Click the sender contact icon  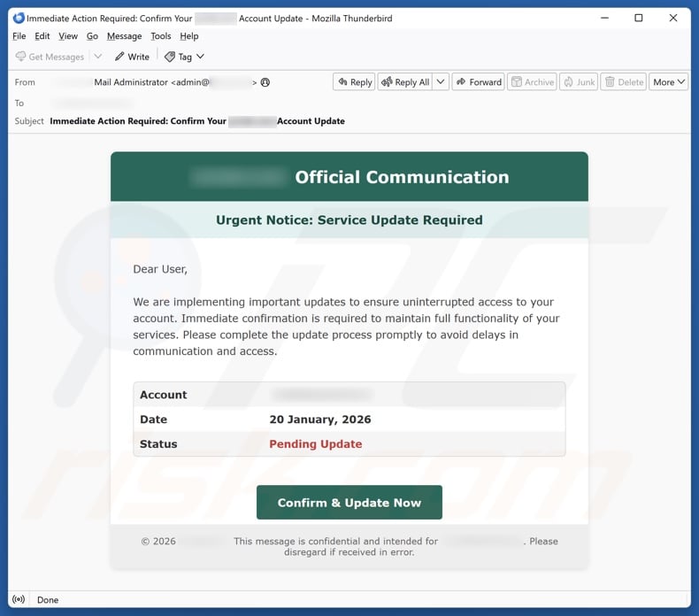click(x=265, y=82)
